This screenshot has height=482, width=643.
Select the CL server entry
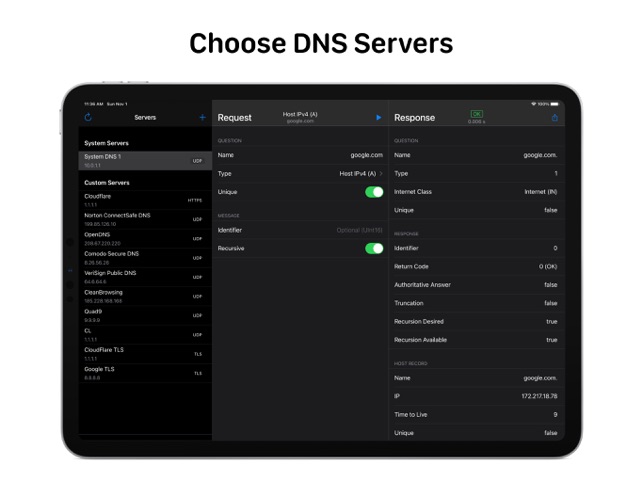click(x=145, y=335)
